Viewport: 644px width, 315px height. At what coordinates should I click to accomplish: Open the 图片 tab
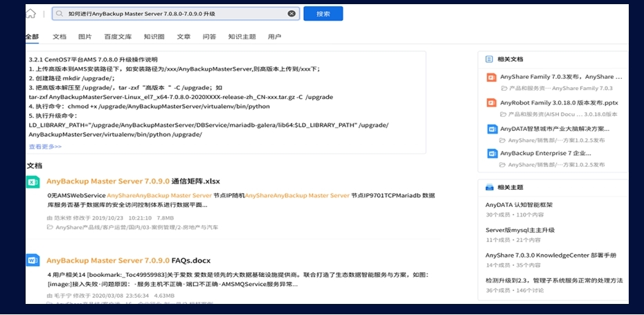tap(85, 37)
